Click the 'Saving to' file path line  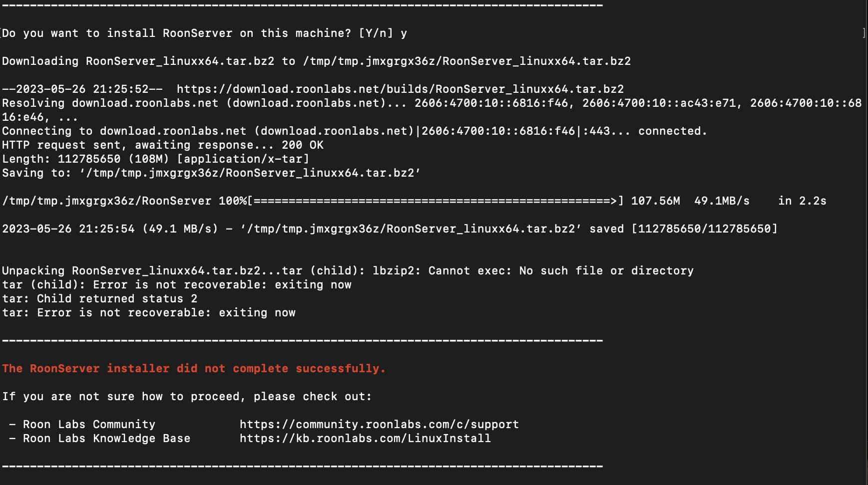(x=211, y=173)
